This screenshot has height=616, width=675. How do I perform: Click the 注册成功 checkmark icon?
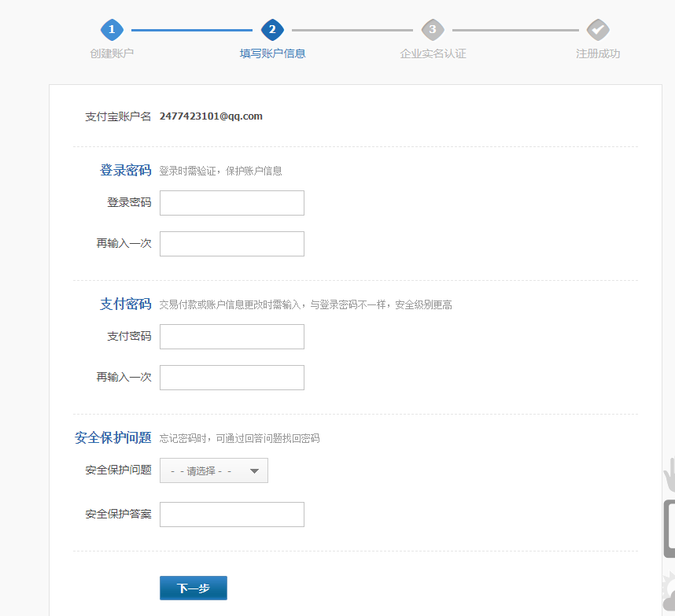click(x=598, y=29)
